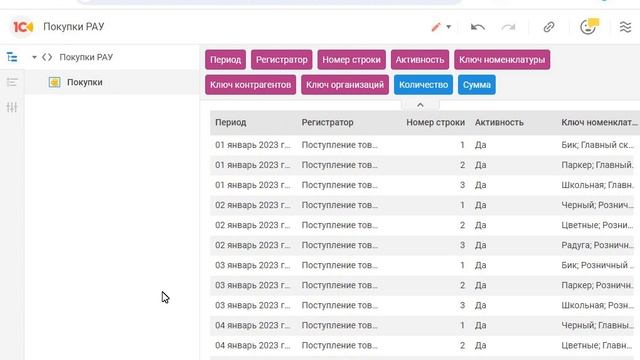The height and width of the screenshot is (360, 640).
Task: Select the Школьная; Розн... cell
Action: click(597, 305)
